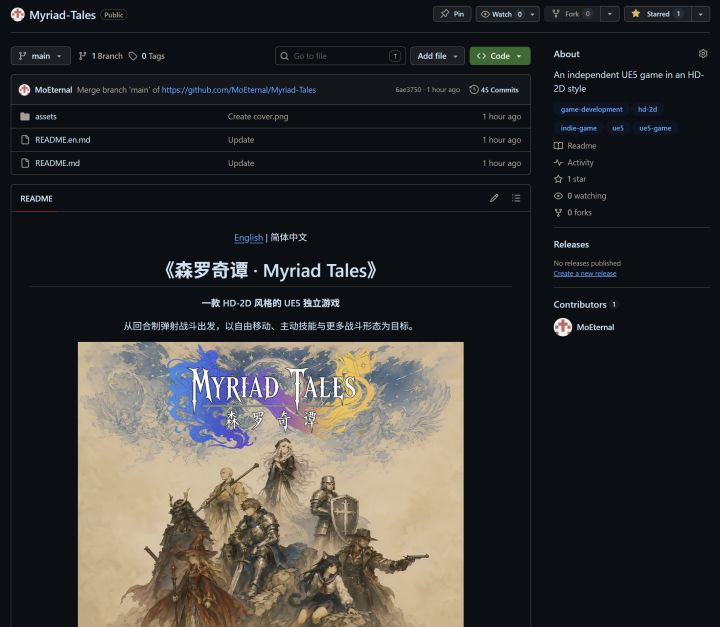Click the MoEternal commit author avatar
Viewport: 720px width, 627px height.
point(24,90)
